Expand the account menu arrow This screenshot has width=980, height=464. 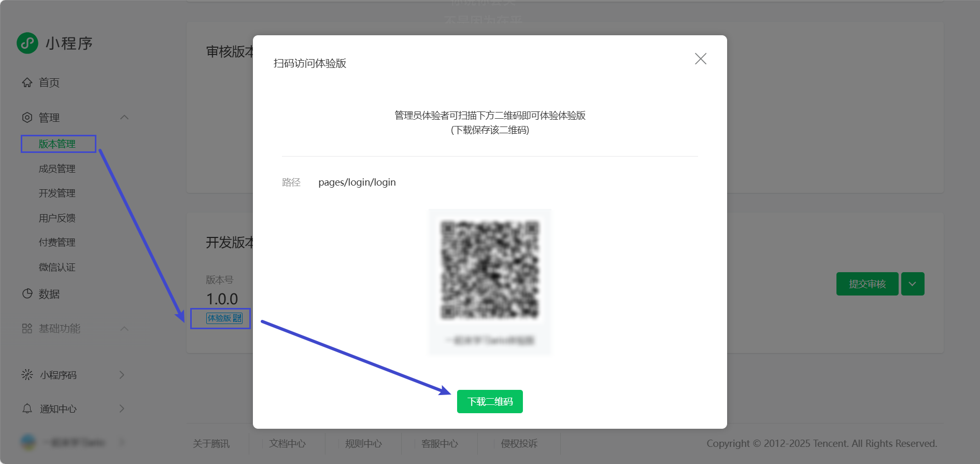point(122,442)
